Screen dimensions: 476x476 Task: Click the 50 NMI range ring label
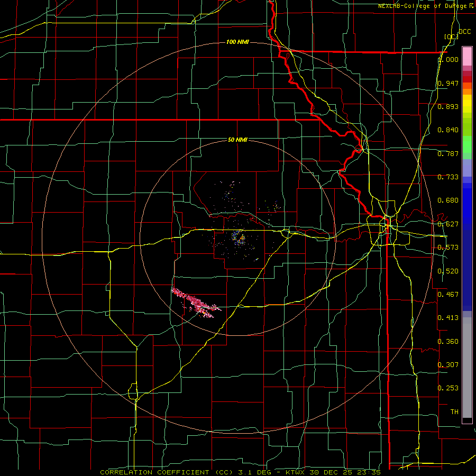pyautogui.click(x=237, y=140)
